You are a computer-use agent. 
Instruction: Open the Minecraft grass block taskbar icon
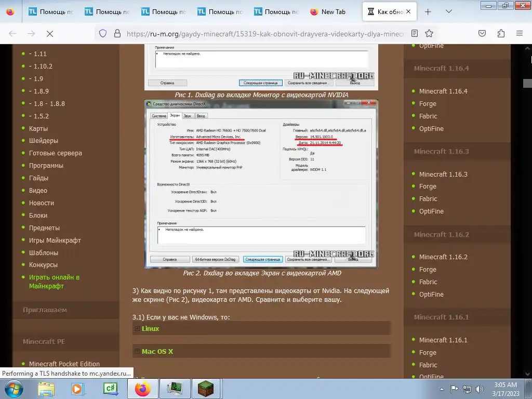click(x=206, y=389)
